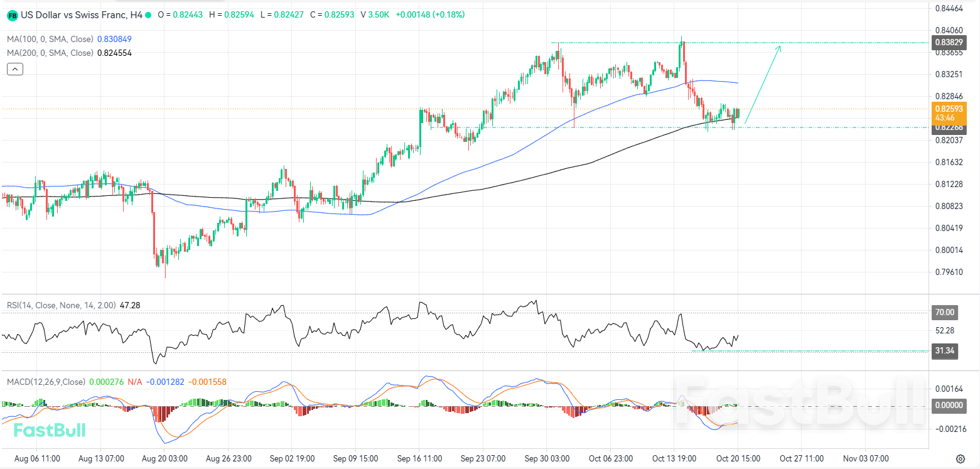
Task: Click the MACD signal value -0.001558
Action: [207, 382]
